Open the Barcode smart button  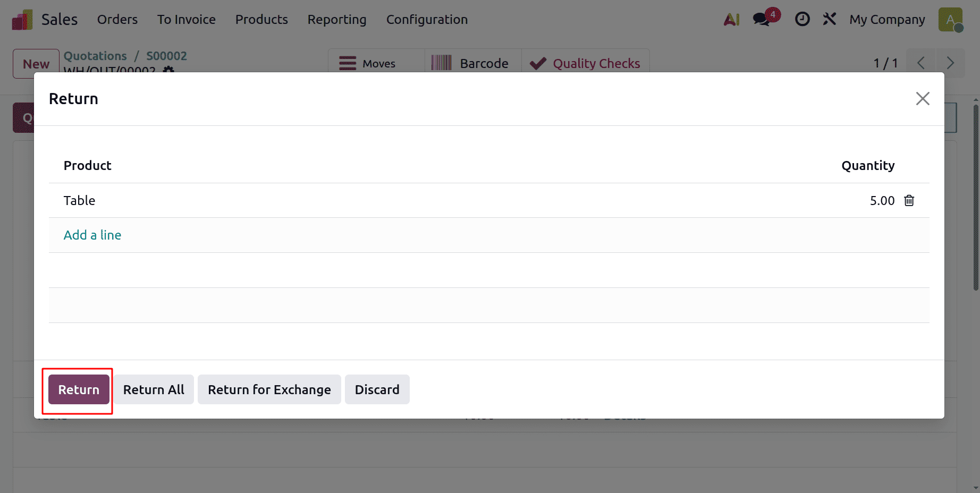point(473,63)
